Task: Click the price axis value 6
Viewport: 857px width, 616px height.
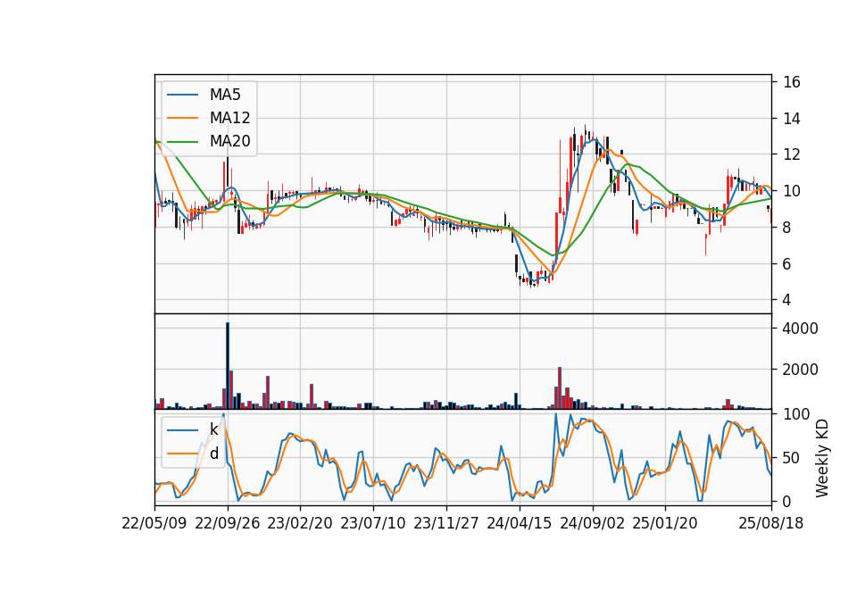Action: [787, 263]
